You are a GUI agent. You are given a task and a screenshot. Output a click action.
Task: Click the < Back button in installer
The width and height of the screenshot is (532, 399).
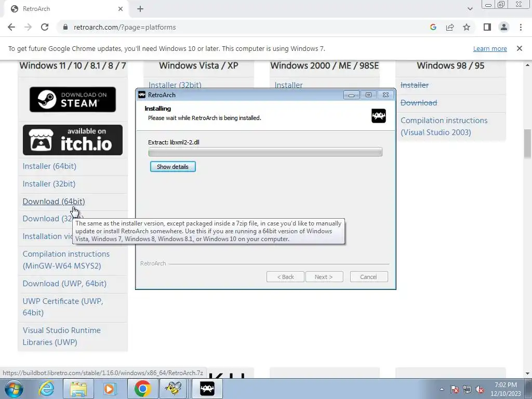(x=285, y=277)
